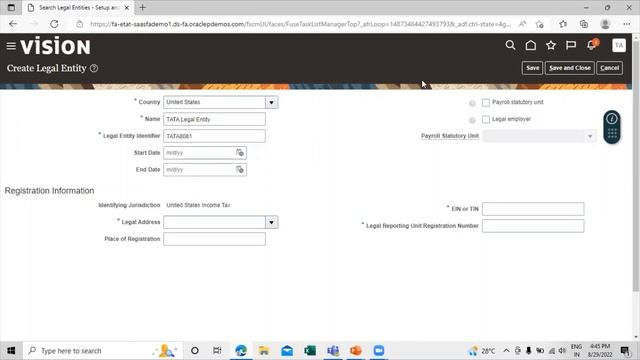Open the Windows notification center icon

coord(624,351)
